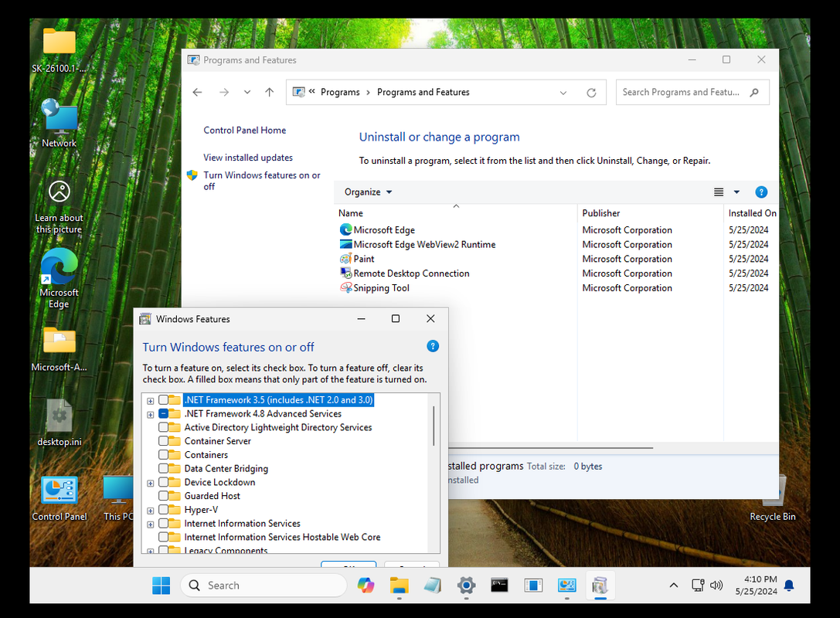Open the address bar history dropdown
Viewport: 840px width, 618px height.
click(563, 93)
